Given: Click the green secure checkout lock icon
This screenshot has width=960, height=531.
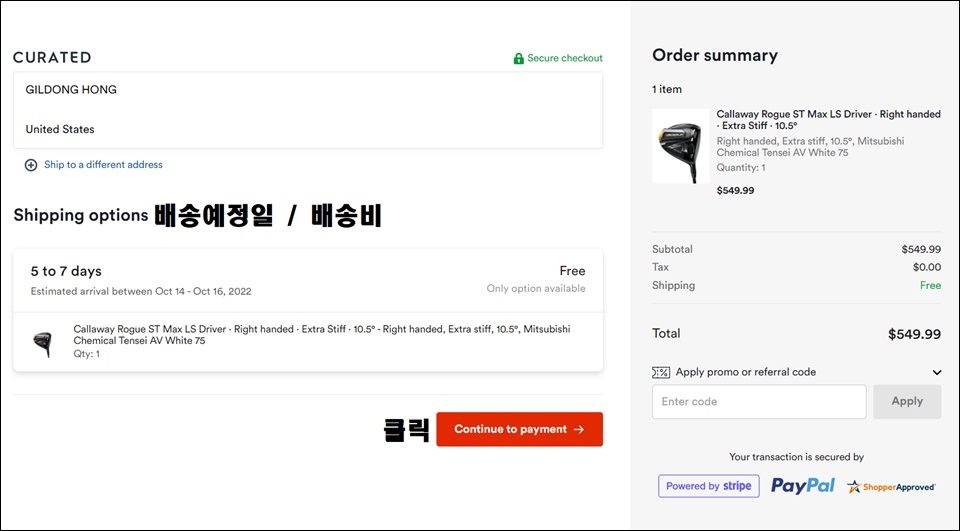Looking at the screenshot, I should tap(518, 58).
